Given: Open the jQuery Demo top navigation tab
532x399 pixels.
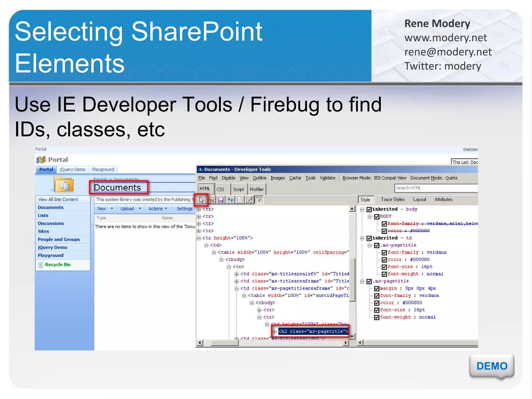Looking at the screenshot, I should (x=72, y=170).
